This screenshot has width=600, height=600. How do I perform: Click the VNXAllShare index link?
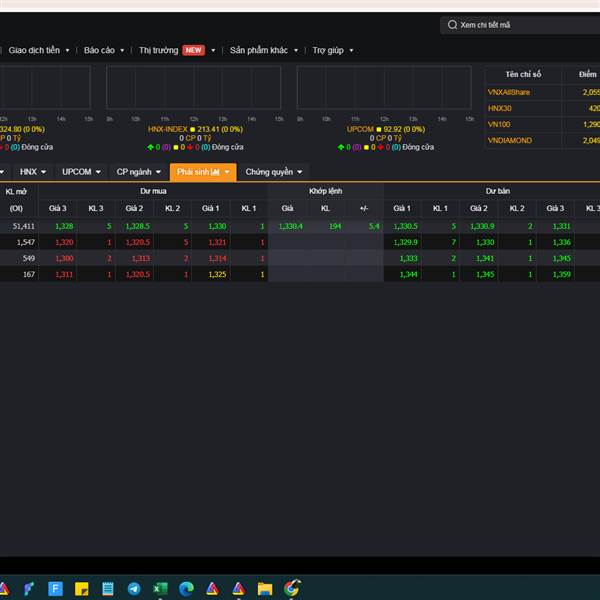pos(509,92)
